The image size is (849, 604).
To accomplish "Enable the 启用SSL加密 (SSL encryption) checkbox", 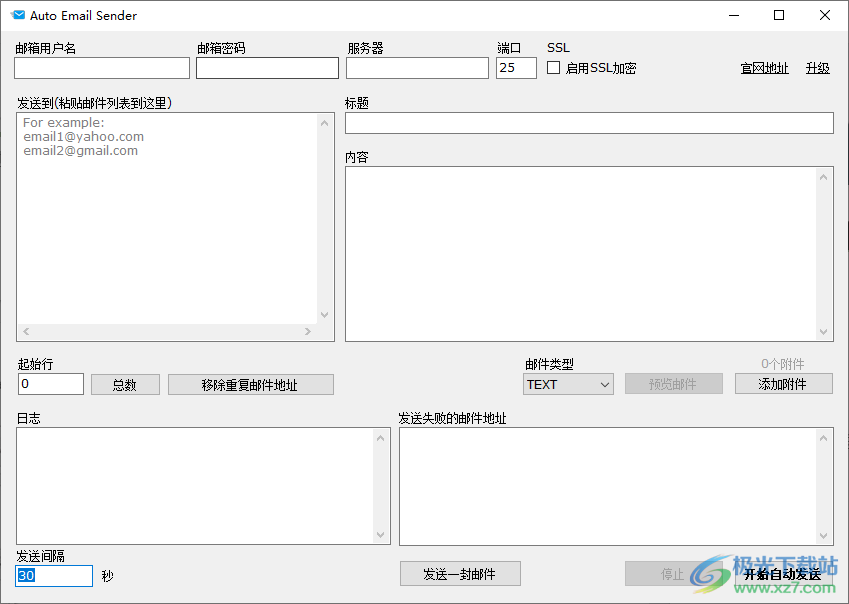I will tap(553, 67).
